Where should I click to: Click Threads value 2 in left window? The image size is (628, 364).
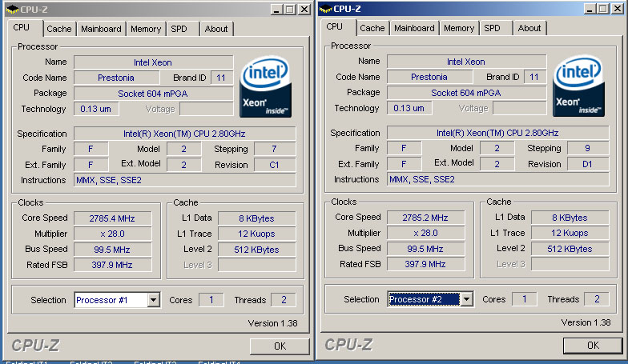click(x=284, y=300)
